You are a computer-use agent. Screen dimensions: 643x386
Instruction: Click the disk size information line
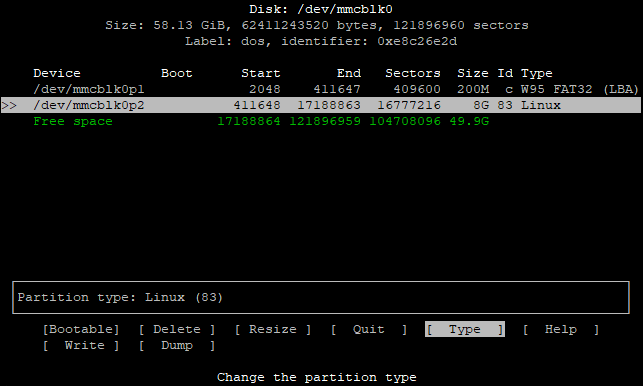coord(317,25)
